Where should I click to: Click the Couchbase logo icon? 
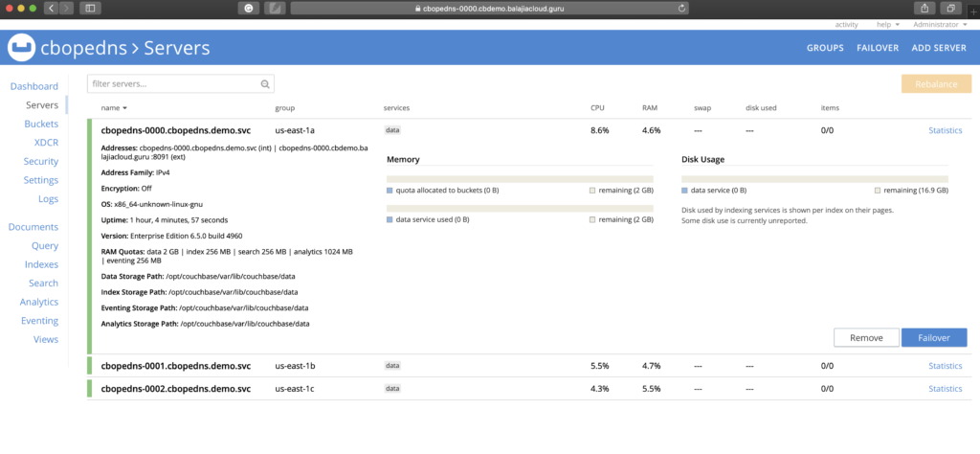21,47
